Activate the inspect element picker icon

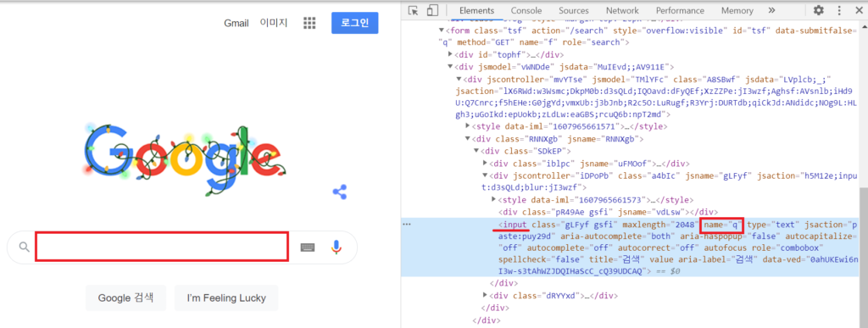click(x=413, y=10)
